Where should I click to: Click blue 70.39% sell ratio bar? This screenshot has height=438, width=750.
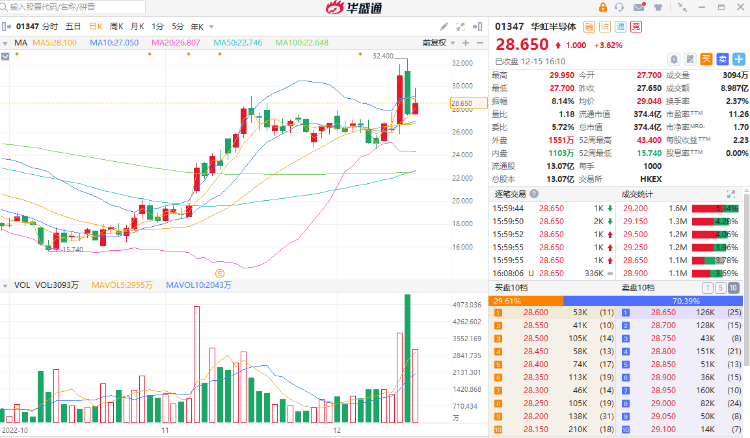[653, 301]
